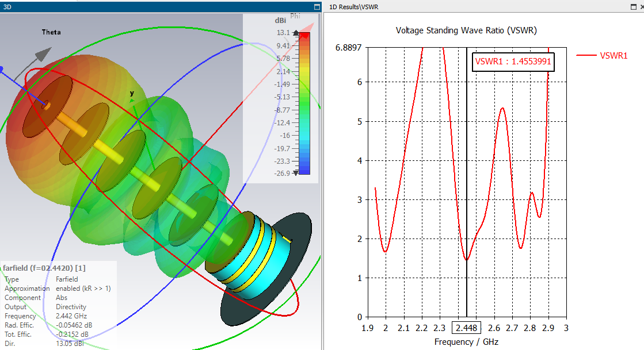Click the 9.41 color scale value
This screenshot has height=350, width=644.
point(283,45)
